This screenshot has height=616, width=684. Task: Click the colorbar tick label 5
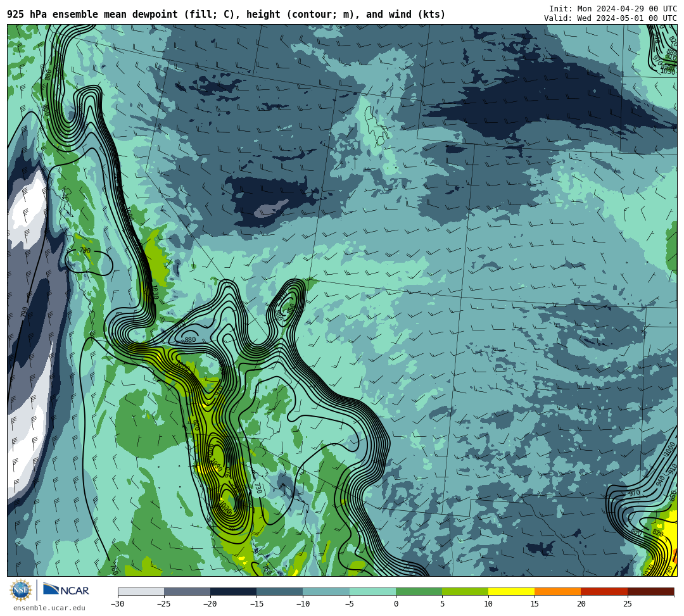tap(442, 604)
